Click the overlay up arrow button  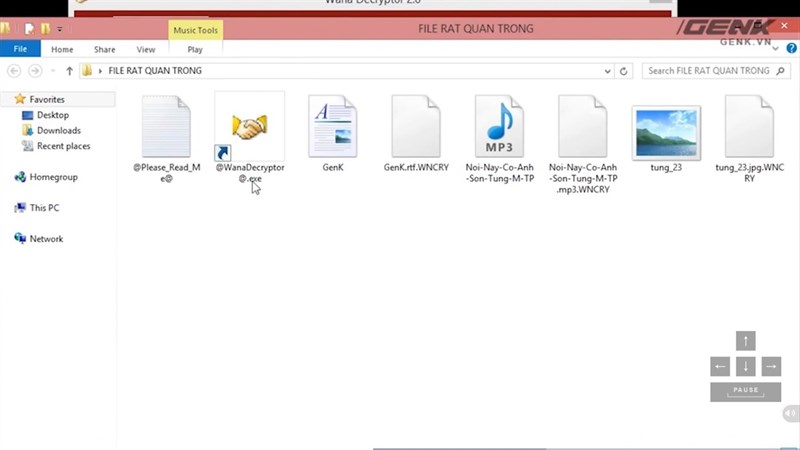(745, 341)
